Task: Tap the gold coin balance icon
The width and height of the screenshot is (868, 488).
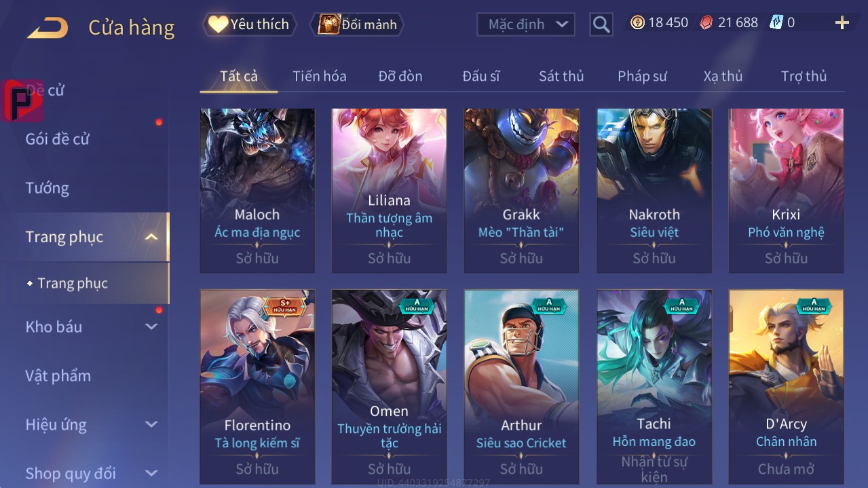Action: tap(637, 22)
